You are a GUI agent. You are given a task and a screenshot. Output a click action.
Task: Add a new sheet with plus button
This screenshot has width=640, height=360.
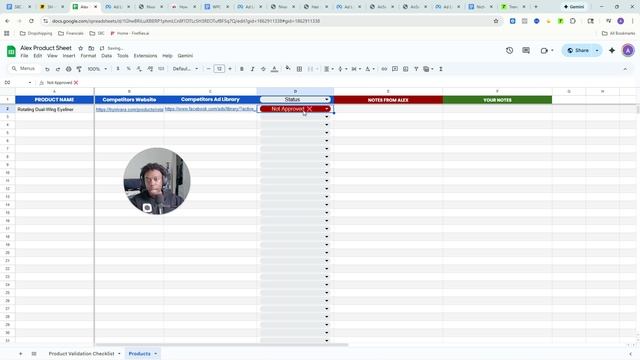(20, 354)
